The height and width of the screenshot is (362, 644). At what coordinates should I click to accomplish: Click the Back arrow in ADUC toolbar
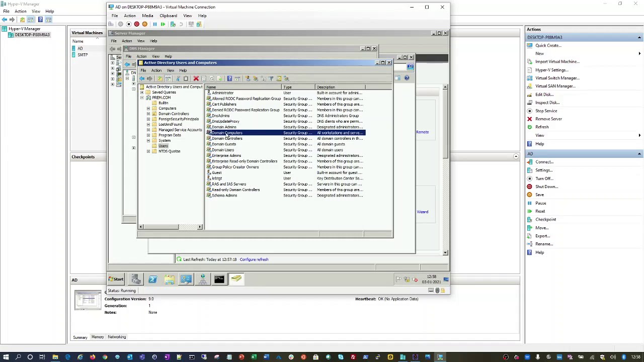(x=142, y=78)
